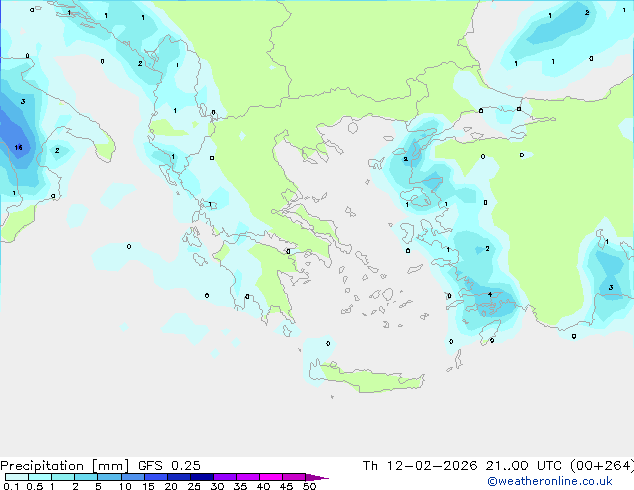Select the legend swatch between 0.5 and 1

tap(40, 477)
